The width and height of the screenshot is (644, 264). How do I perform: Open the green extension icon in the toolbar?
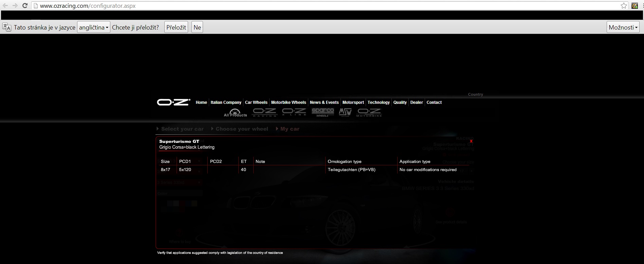(635, 6)
